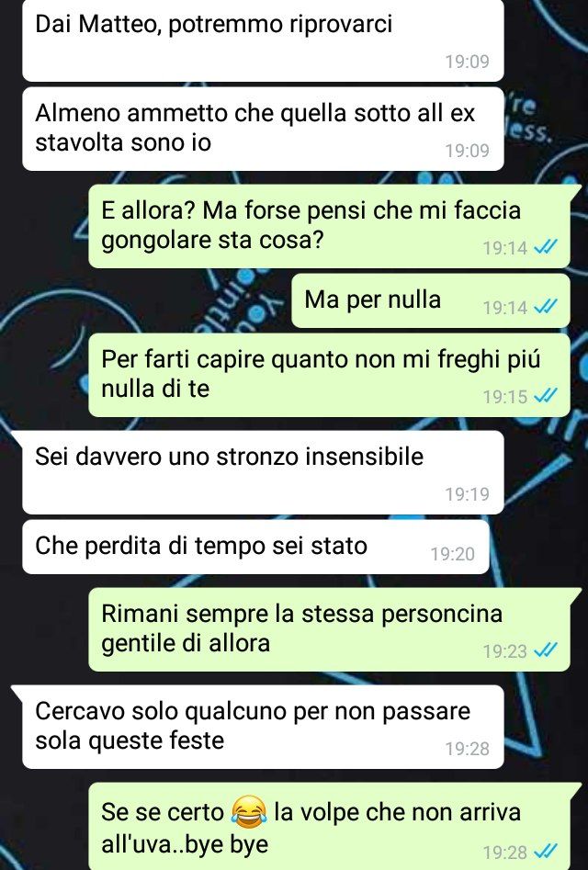This screenshot has height=870, width=588.
Task: Click the 19:19 timestamp on the received message
Action: [467, 494]
